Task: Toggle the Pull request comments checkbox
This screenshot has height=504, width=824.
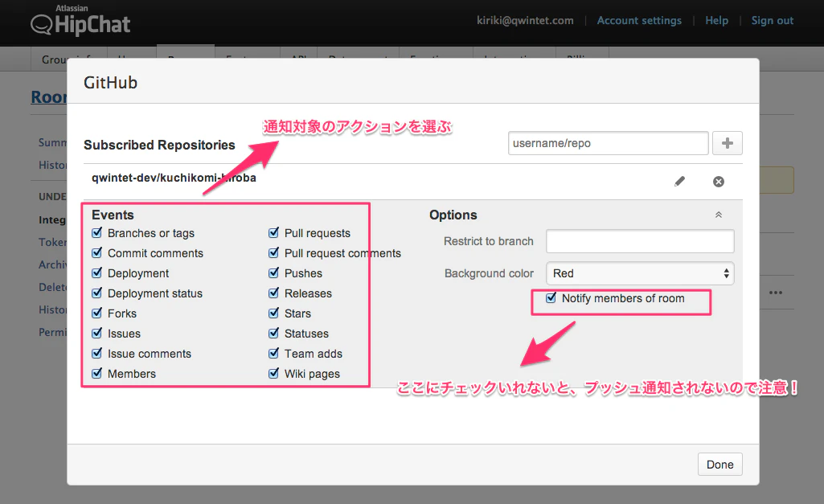Action: [x=273, y=252]
